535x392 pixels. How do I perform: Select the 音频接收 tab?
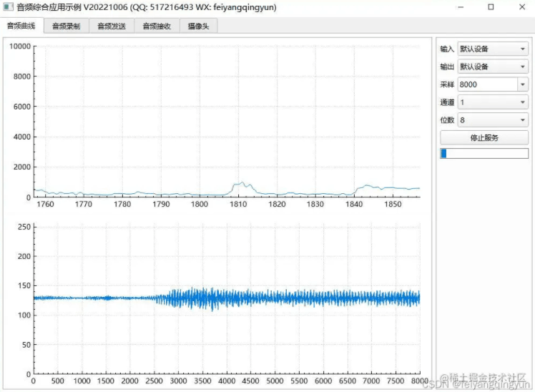[157, 26]
